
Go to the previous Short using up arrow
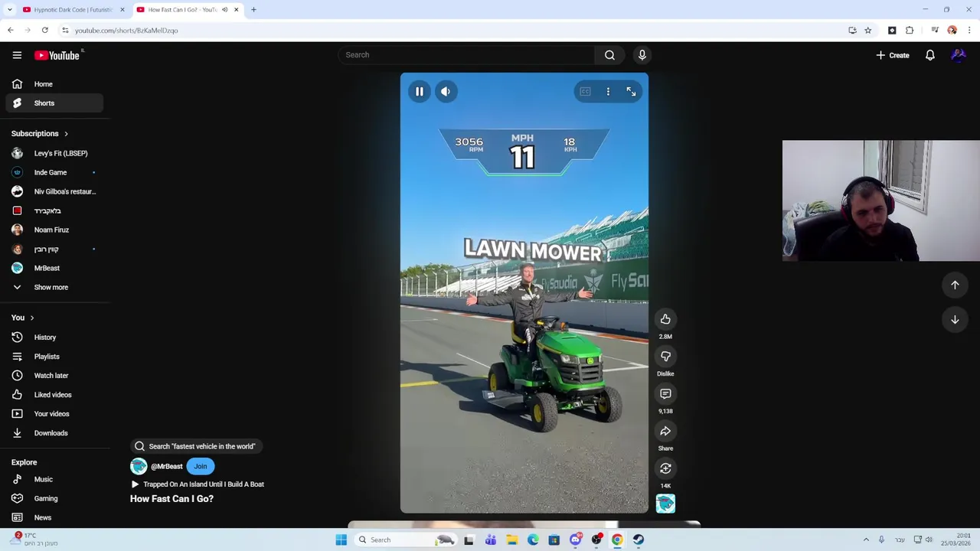[955, 285]
